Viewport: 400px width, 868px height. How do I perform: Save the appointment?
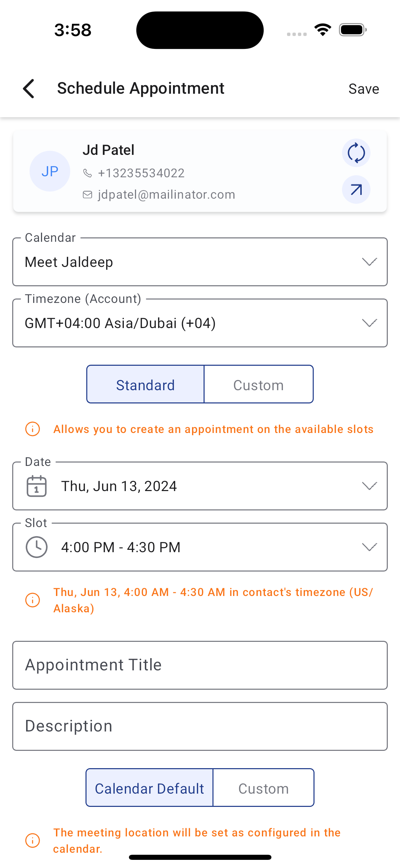click(x=363, y=89)
